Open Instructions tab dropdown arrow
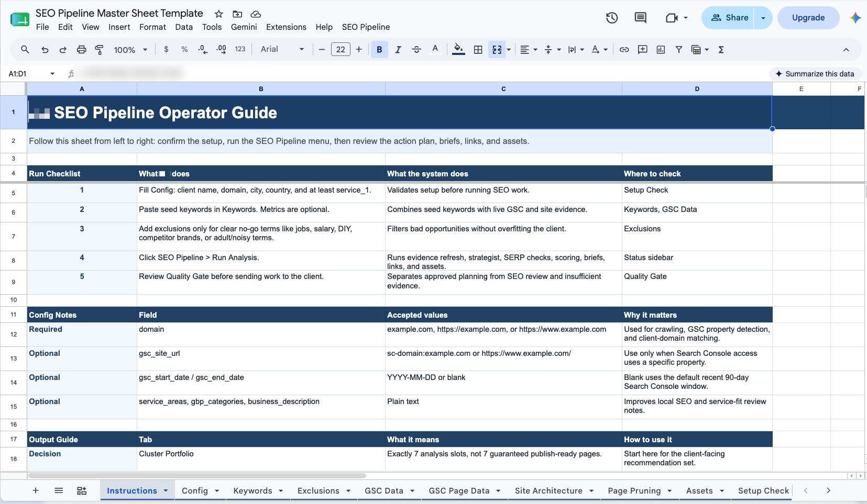This screenshot has width=867, height=504. click(x=166, y=490)
